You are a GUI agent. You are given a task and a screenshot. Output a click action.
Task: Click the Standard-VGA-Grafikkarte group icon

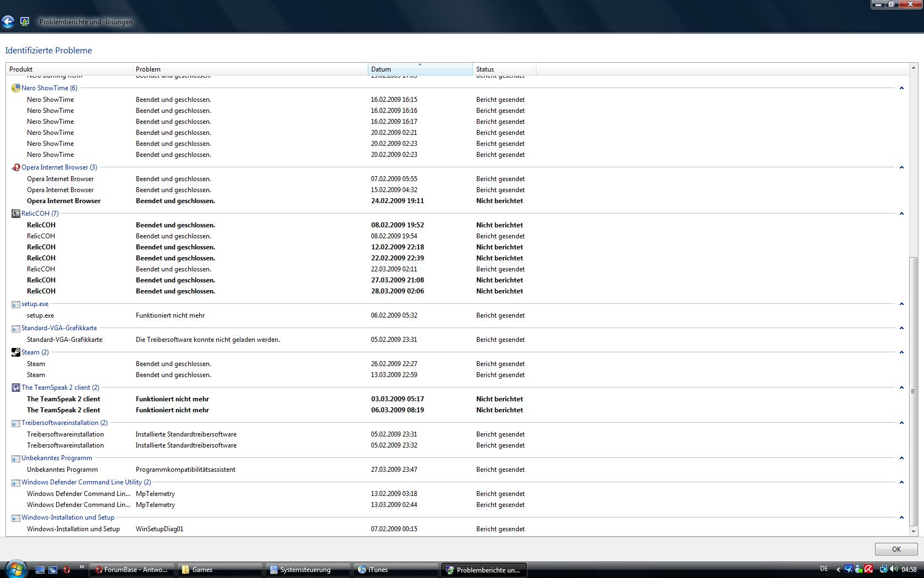(x=16, y=328)
